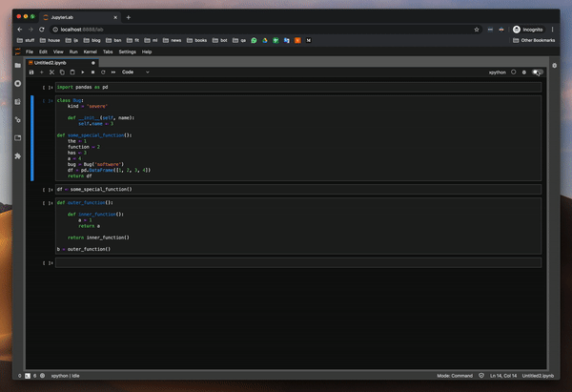Insert a cell below with plus icon
This screenshot has width=572, height=392.
pyautogui.click(x=42, y=72)
